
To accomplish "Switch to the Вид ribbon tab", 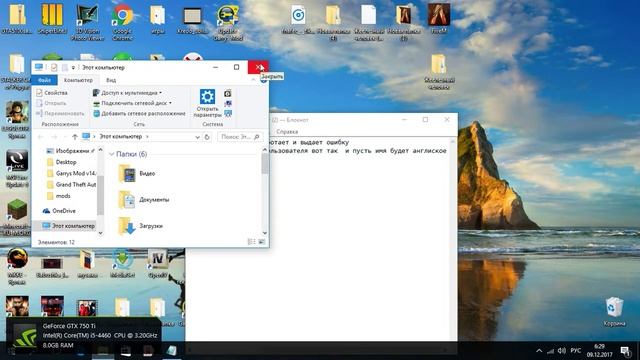I will click(x=111, y=80).
